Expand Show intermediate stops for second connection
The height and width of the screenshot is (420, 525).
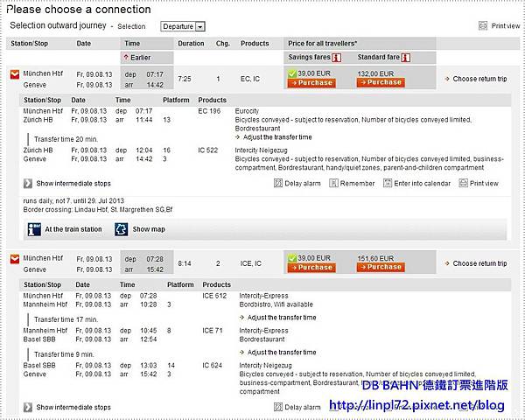coord(67,407)
